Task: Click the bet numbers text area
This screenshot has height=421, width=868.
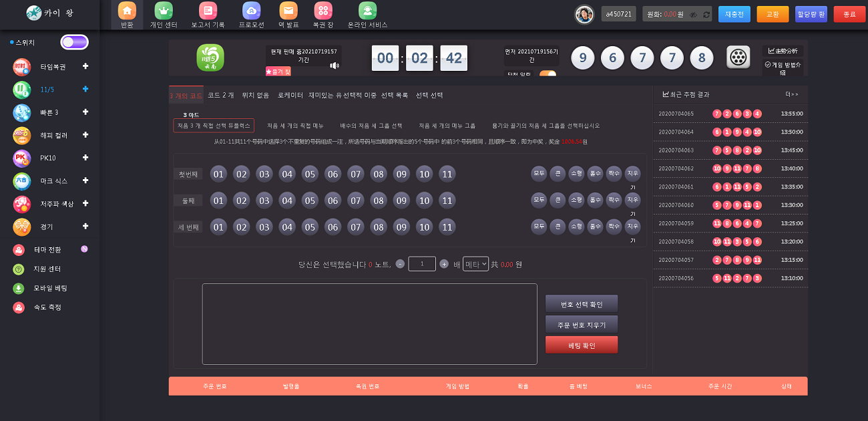Action: 369,324
